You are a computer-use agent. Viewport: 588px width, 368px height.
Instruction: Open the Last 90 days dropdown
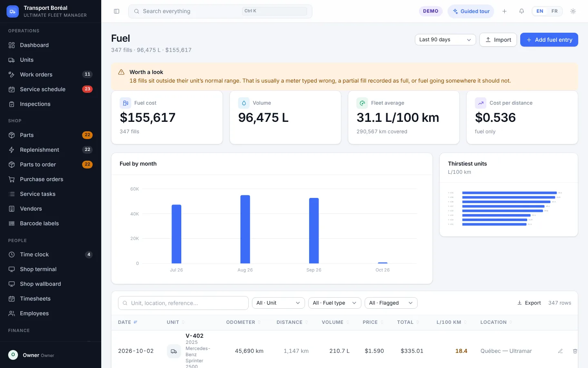pos(445,40)
